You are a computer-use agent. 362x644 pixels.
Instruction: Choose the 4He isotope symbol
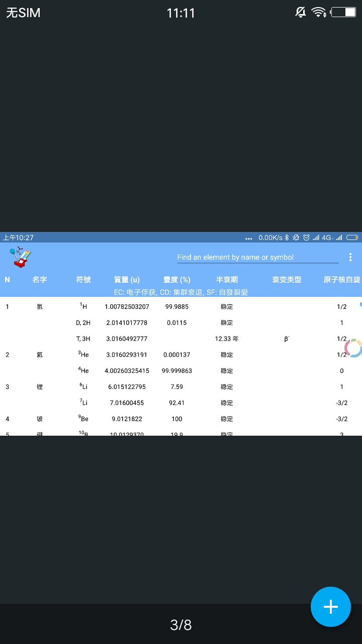(x=83, y=371)
